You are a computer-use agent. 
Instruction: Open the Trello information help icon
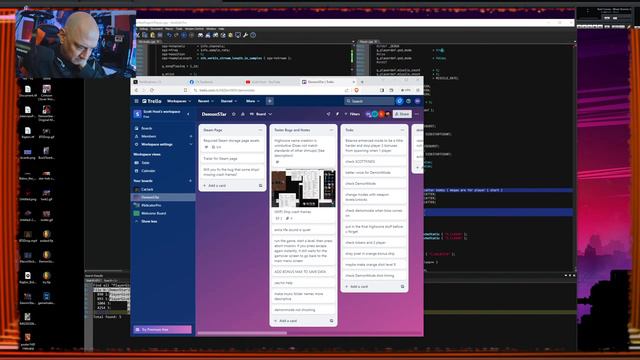[x=408, y=101]
